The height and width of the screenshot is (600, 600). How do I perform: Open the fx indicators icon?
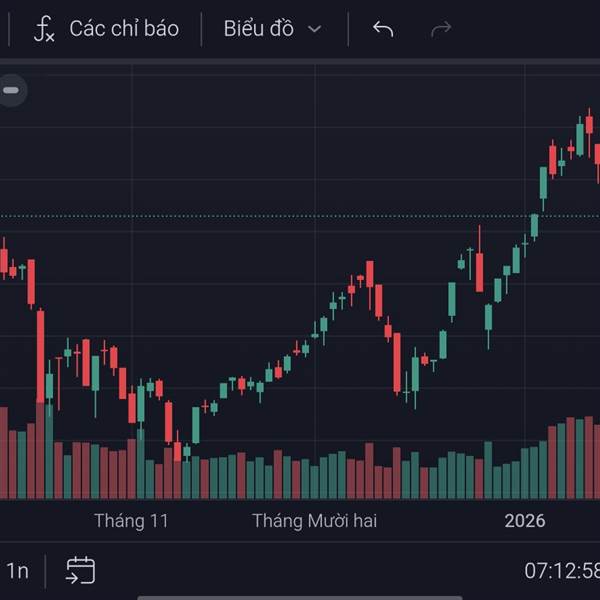(x=44, y=29)
